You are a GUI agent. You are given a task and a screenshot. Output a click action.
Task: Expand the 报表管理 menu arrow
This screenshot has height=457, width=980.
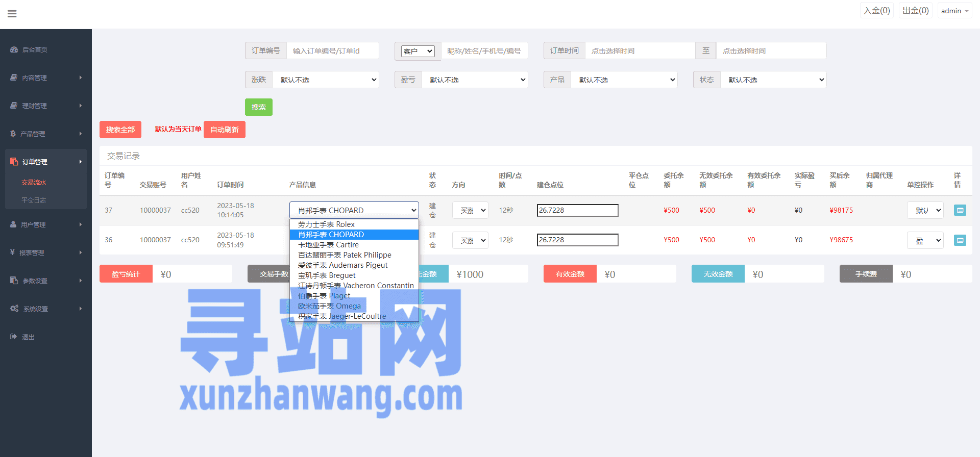pyautogui.click(x=81, y=252)
